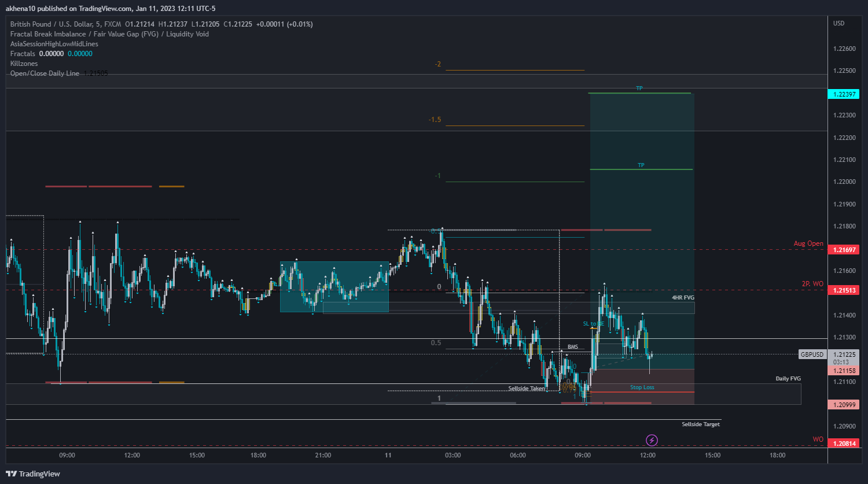Viewport: 868px width, 484px height.
Task: Click the 1.21158 price tag
Action: 843,370
